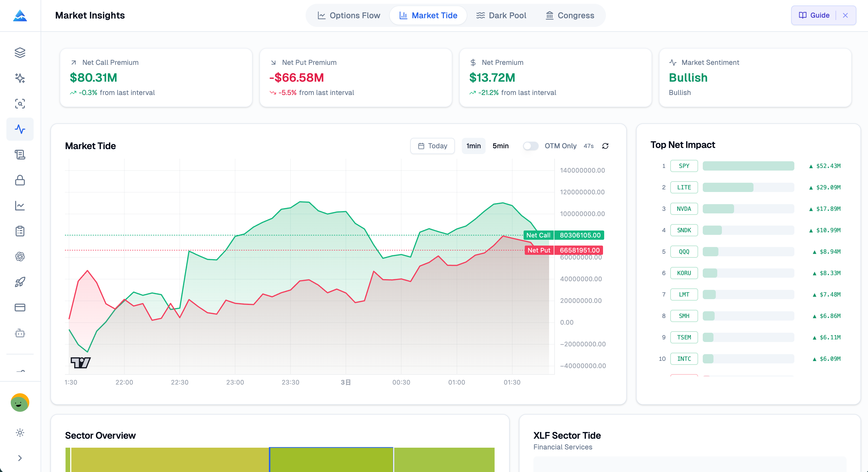Screen dimensions: 868x472
Task: Open the AI sparkles feature in the sidebar
Action: coord(20,78)
